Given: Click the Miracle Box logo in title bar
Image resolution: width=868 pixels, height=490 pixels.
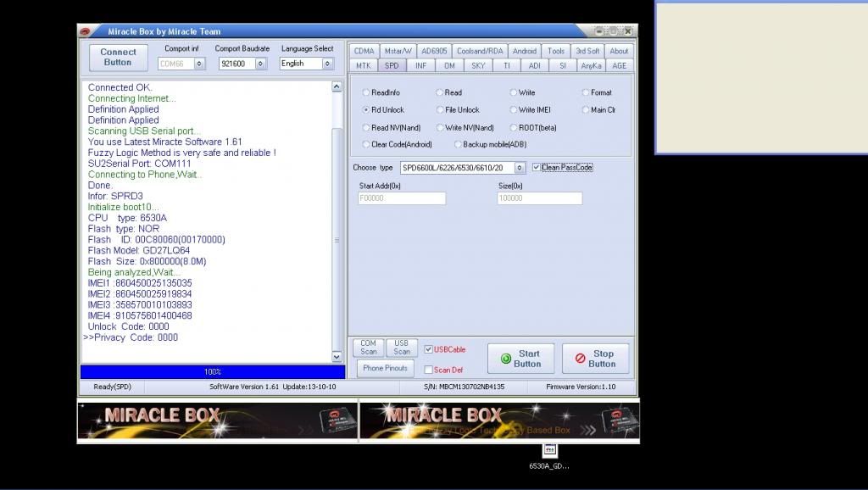Looking at the screenshot, I should click(x=86, y=31).
